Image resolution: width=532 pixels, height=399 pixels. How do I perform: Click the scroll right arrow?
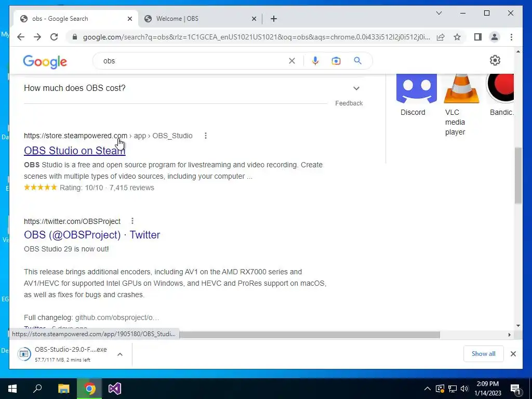pyautogui.click(x=509, y=335)
